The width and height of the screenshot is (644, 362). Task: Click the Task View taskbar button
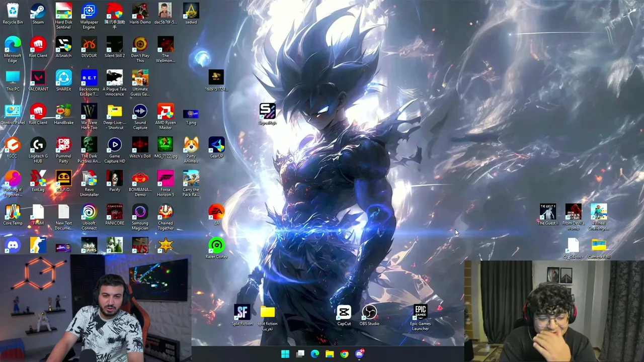tap(300, 354)
